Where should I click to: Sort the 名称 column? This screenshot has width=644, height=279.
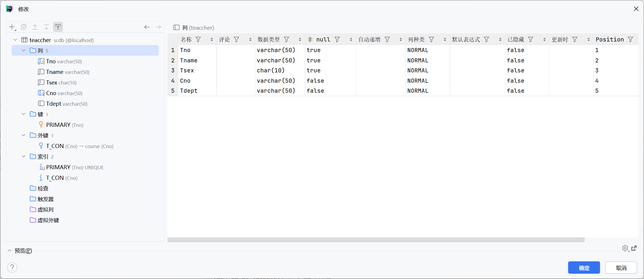pyautogui.click(x=212, y=39)
